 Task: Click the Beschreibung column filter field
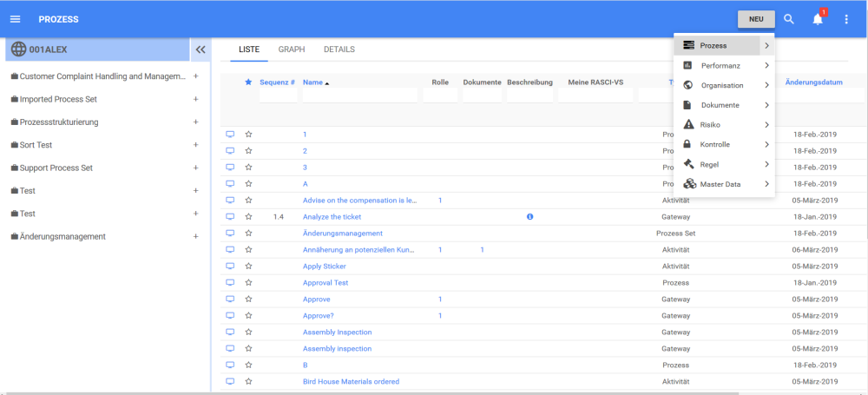click(x=529, y=95)
